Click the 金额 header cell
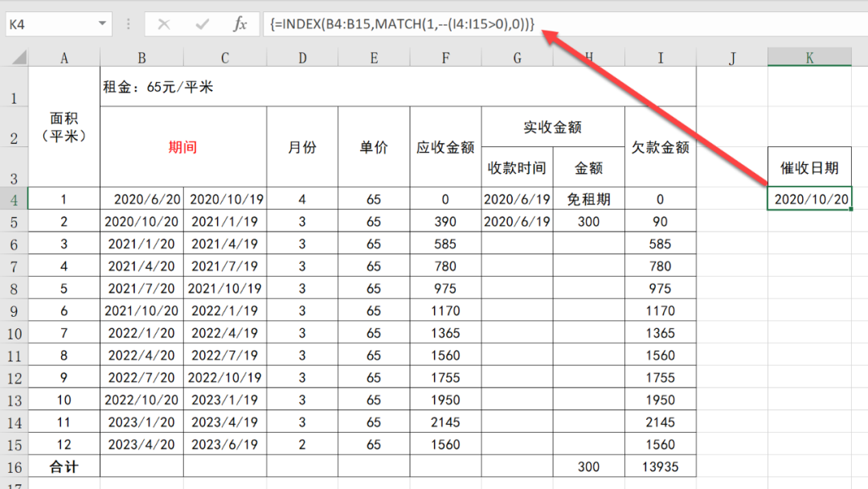The image size is (868, 489). [588, 167]
